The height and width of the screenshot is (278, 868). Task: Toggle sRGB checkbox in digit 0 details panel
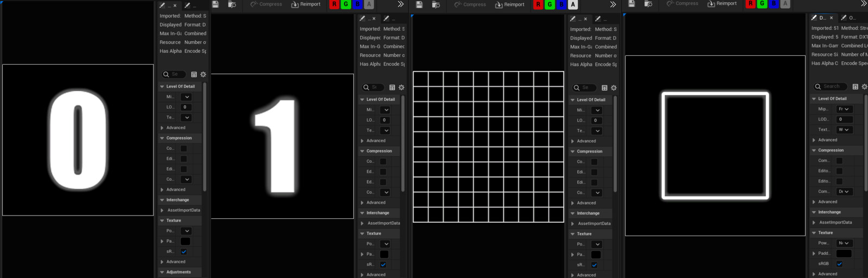184,252
